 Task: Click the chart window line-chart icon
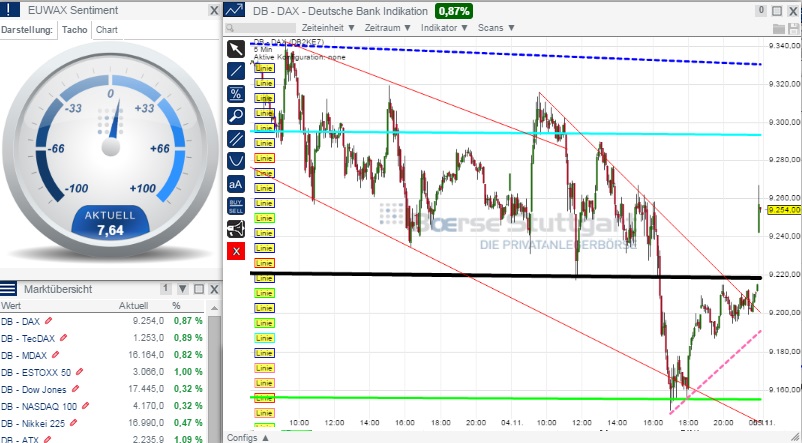[x=234, y=10]
